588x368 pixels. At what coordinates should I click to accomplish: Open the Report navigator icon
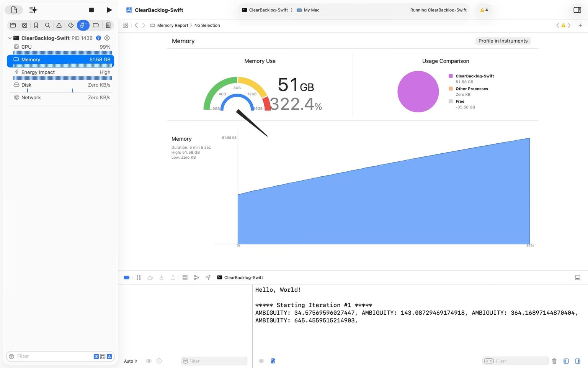point(108,25)
